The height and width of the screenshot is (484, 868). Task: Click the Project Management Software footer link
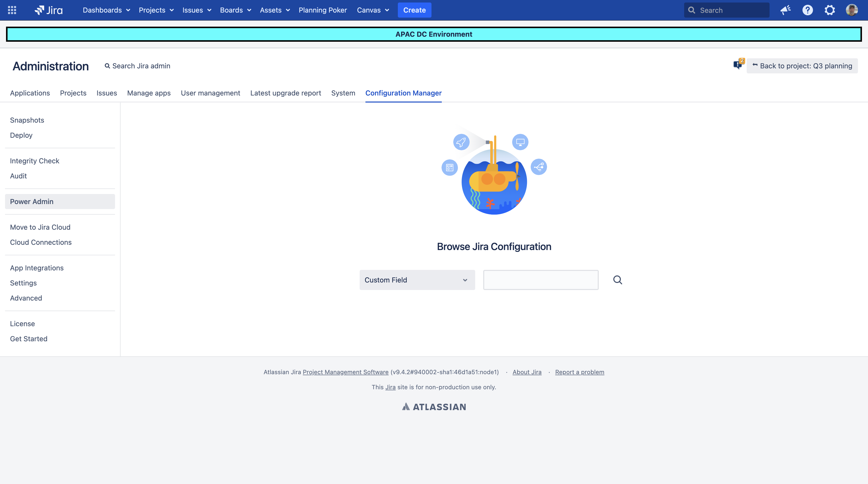[345, 372]
